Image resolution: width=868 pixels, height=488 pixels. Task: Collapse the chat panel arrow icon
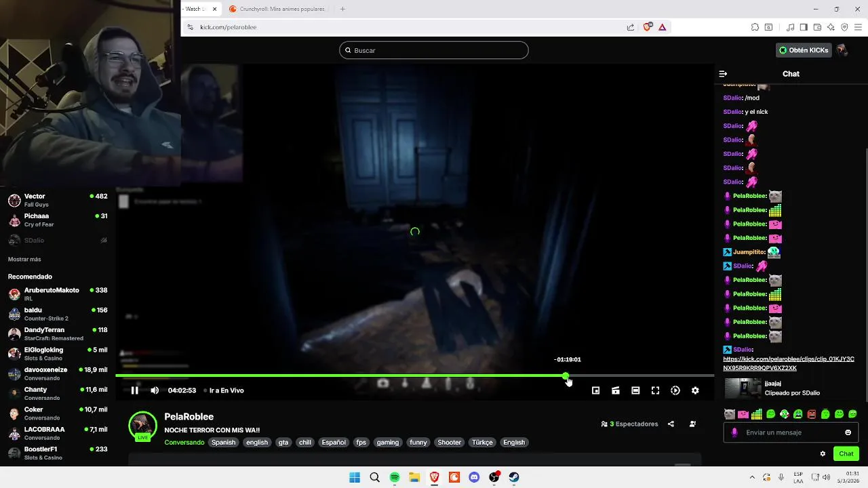click(723, 74)
